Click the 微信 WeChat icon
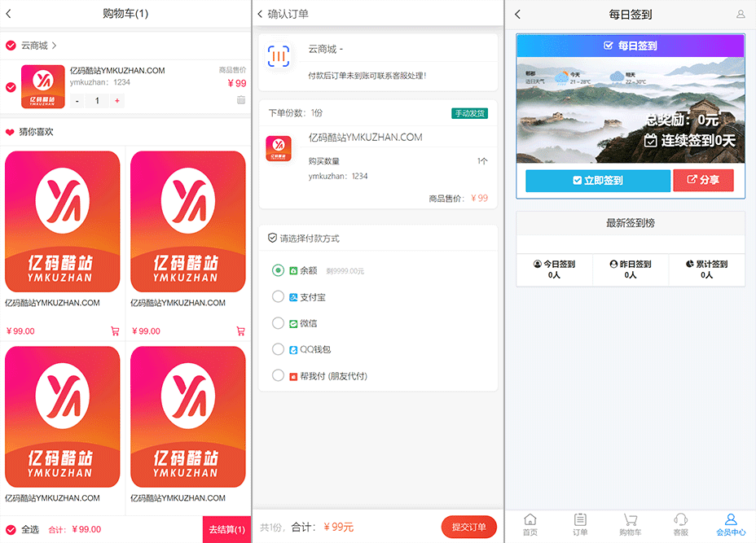 (x=293, y=324)
